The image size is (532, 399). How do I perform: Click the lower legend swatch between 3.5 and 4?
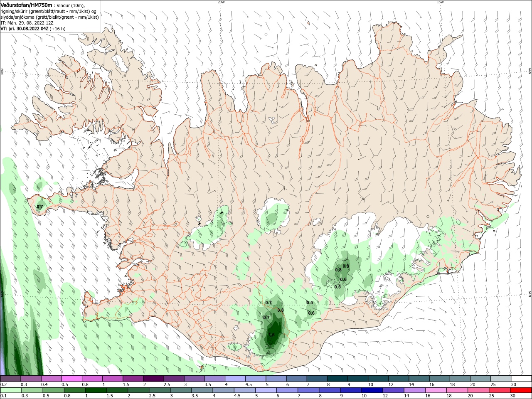[x=202, y=390]
